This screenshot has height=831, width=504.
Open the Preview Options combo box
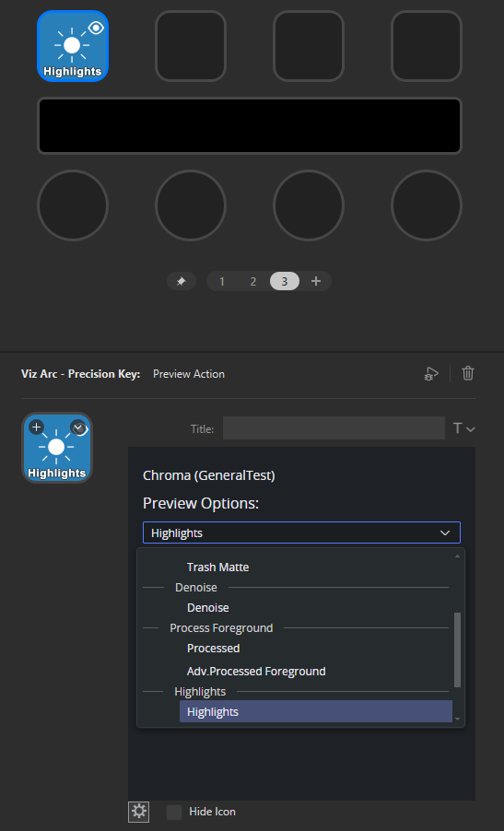pos(301,533)
